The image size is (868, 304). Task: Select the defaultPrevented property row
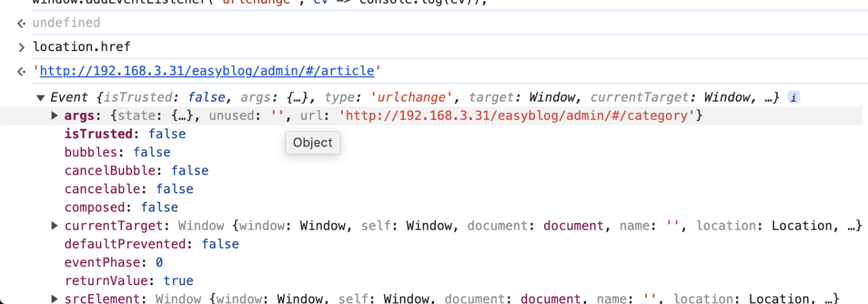tap(152, 244)
